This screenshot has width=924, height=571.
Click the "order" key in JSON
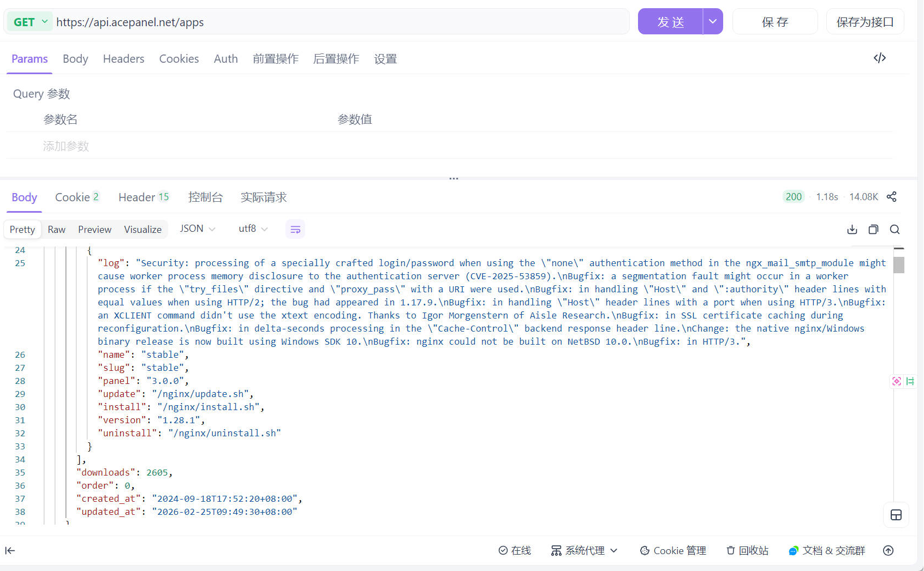[95, 485]
